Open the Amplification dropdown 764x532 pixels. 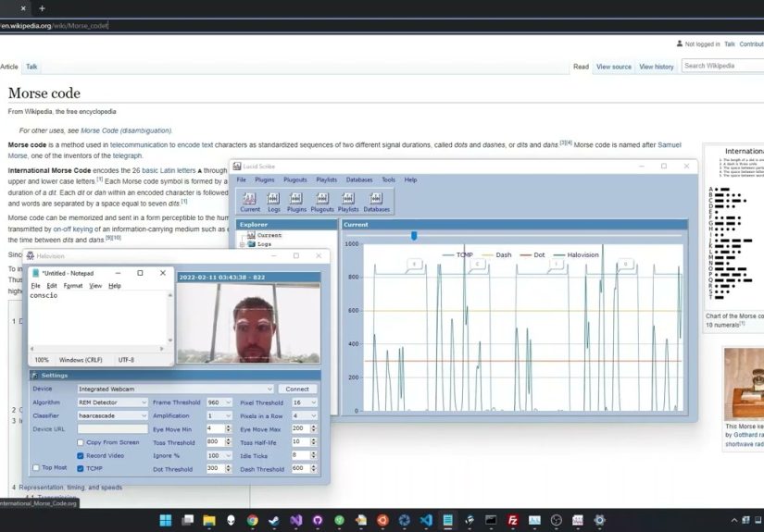coord(219,415)
